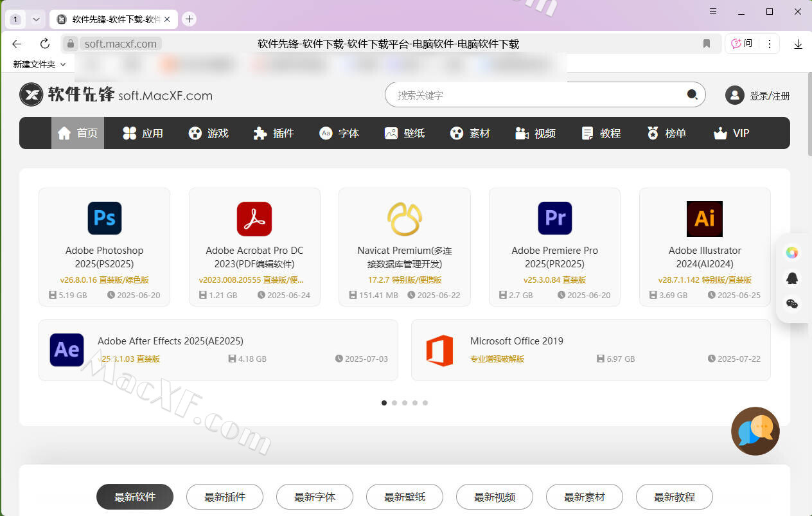Open the Adobe Premiere Pro icon

(x=555, y=218)
